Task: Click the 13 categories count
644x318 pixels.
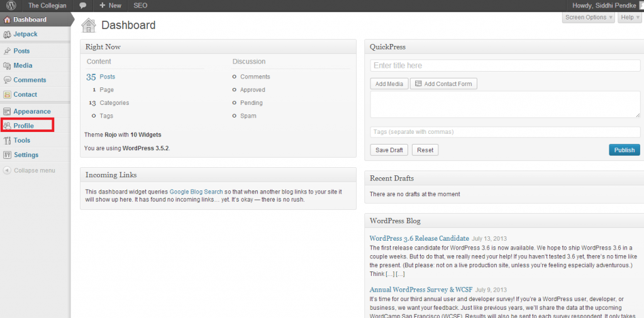Action: [x=92, y=103]
